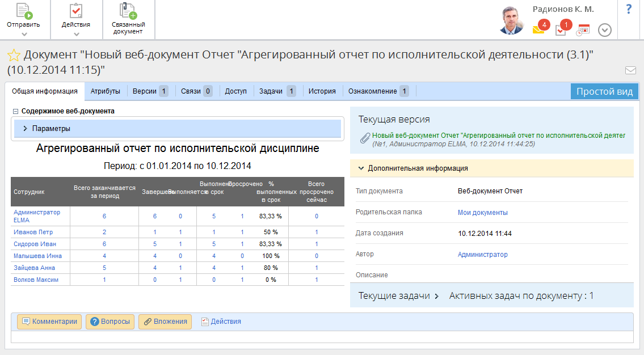644x355 pixels.
Task: Click the Простой вид button
Action: click(604, 91)
